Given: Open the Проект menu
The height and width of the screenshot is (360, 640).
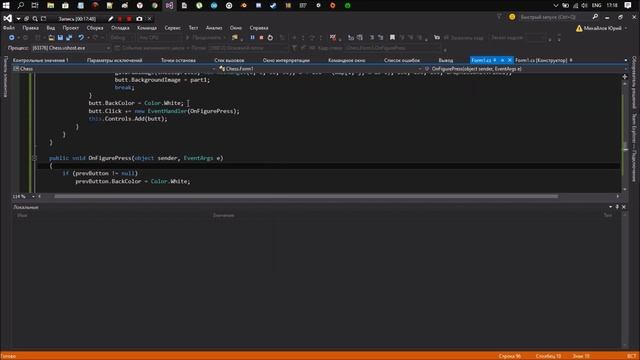Looking at the screenshot, I should 71,28.
